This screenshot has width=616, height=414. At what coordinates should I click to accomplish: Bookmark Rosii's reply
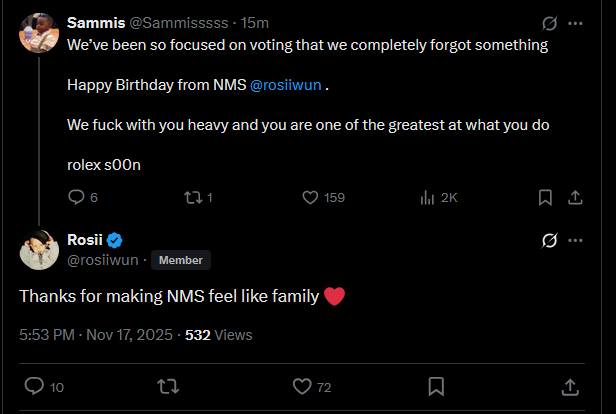pyautogui.click(x=436, y=386)
